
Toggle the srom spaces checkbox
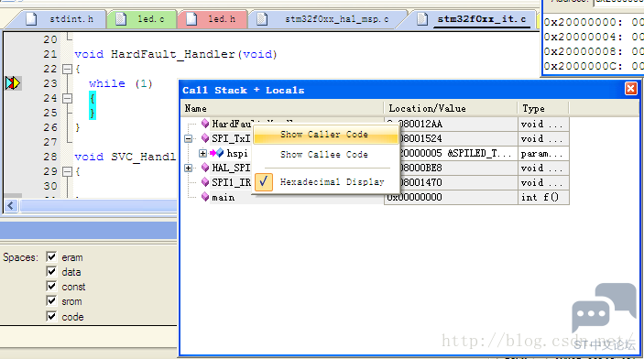coord(51,301)
